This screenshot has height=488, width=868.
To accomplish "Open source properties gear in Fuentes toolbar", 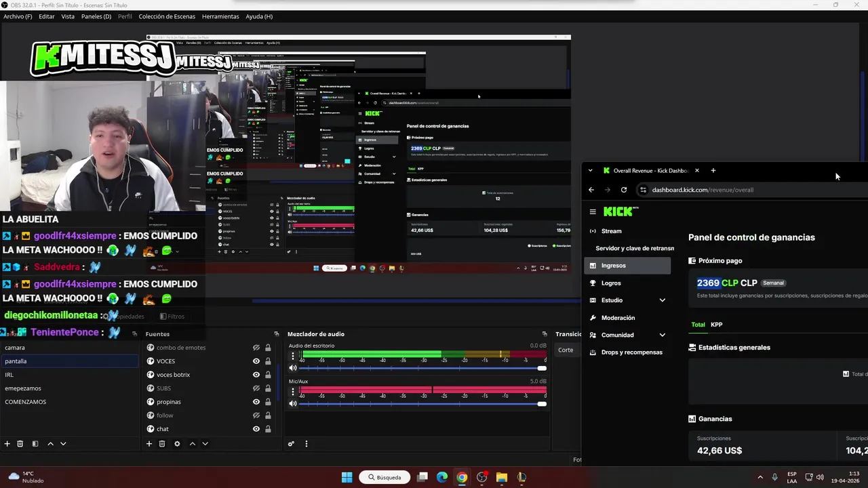I will click(x=177, y=444).
